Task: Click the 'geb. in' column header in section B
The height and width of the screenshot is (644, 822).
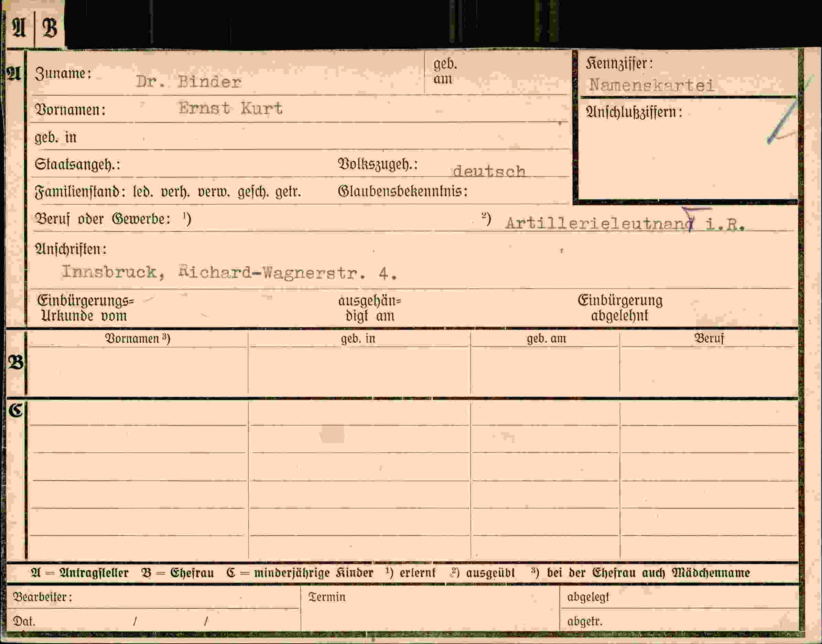Action: coord(358,338)
